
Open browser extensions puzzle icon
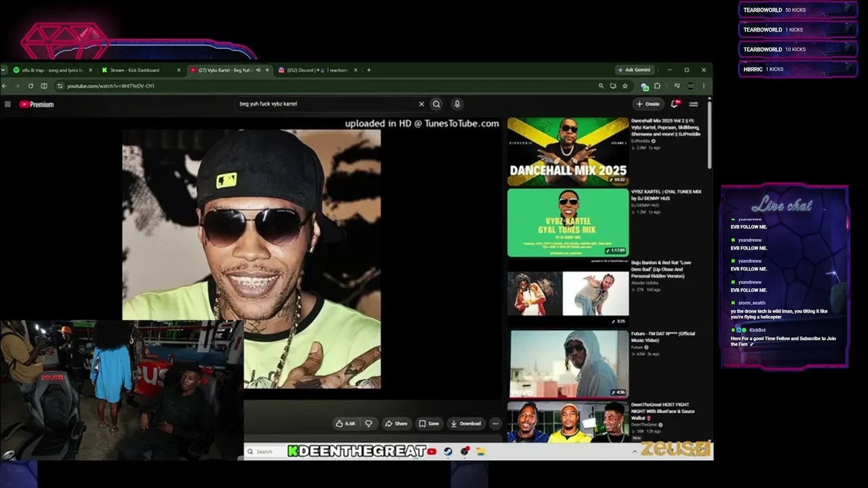tap(657, 86)
